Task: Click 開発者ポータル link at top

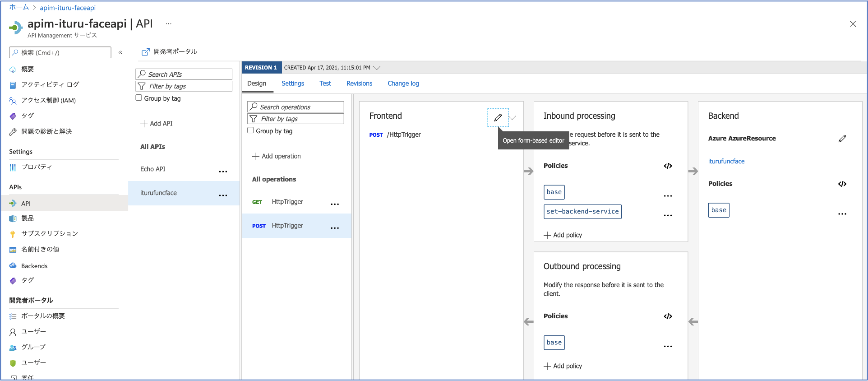Action: tap(170, 52)
